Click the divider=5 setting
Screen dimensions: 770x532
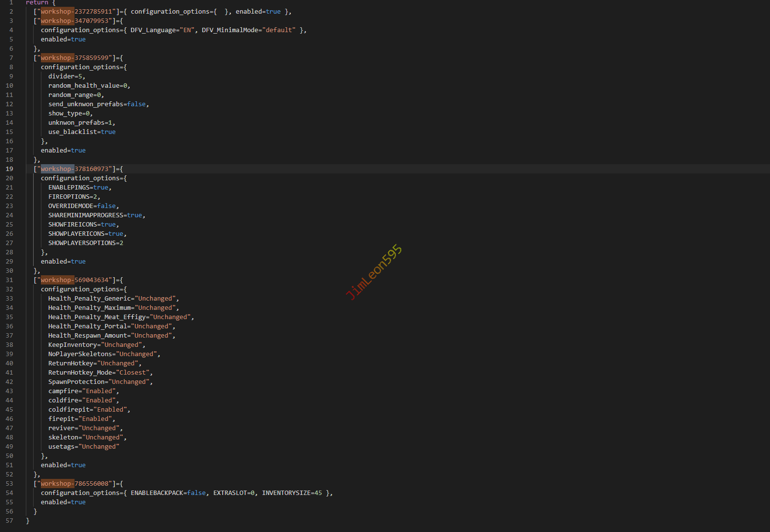(66, 76)
